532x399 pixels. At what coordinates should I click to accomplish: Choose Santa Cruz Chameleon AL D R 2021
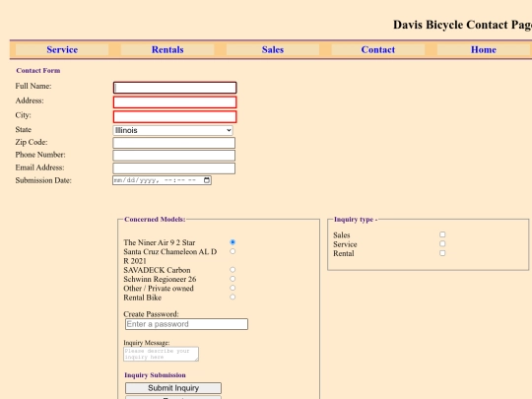click(233, 251)
